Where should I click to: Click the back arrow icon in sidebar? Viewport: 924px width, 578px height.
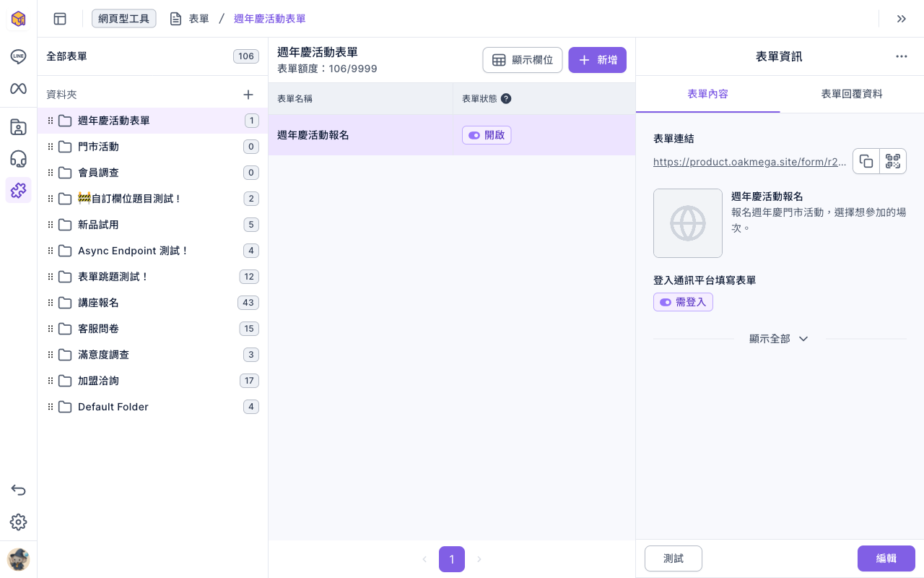[18, 490]
